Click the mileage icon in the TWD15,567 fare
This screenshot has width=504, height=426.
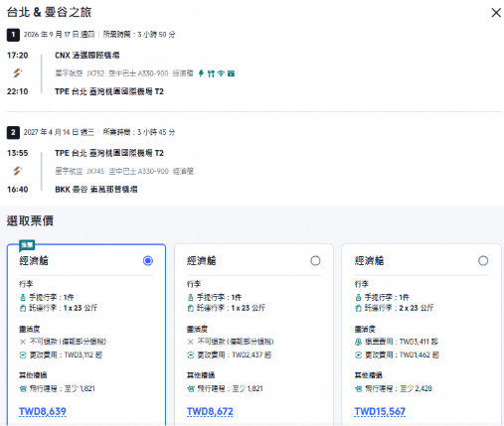pyautogui.click(x=358, y=388)
